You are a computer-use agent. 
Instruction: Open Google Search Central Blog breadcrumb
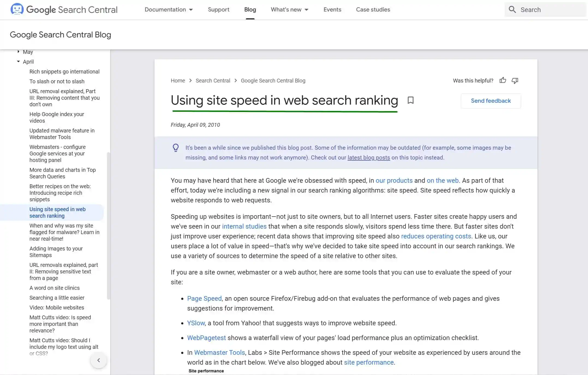[x=273, y=81]
